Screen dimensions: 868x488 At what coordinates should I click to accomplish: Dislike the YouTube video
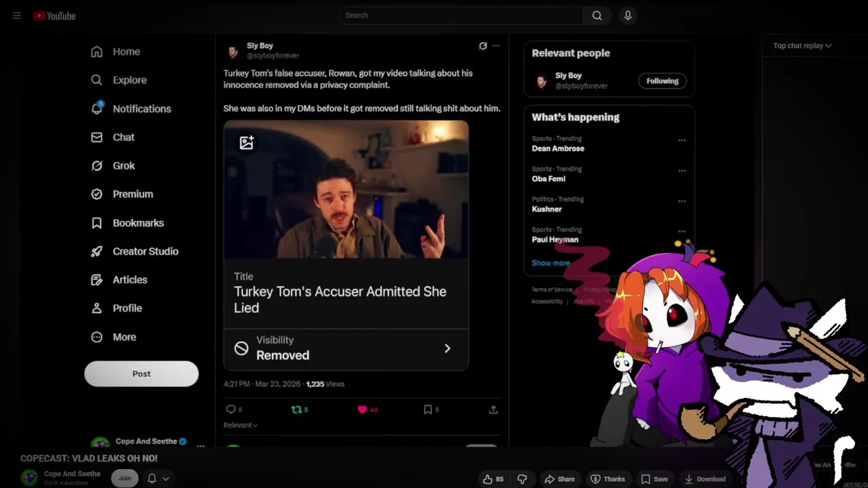click(522, 479)
